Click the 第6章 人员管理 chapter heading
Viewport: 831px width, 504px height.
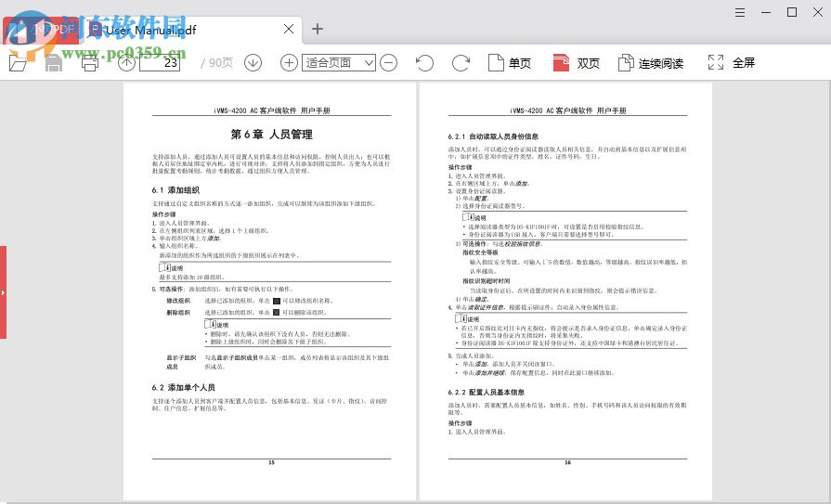(271, 135)
